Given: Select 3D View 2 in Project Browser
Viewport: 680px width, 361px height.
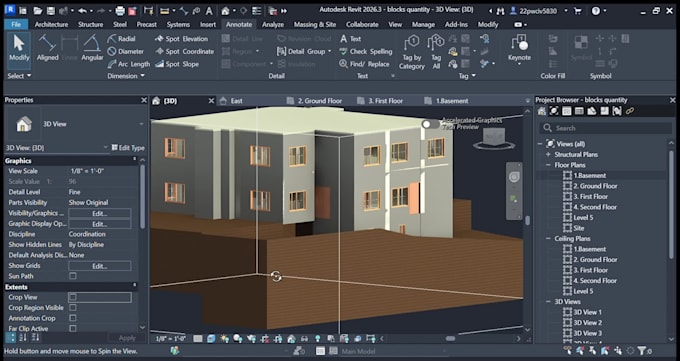Looking at the screenshot, I should (588, 322).
